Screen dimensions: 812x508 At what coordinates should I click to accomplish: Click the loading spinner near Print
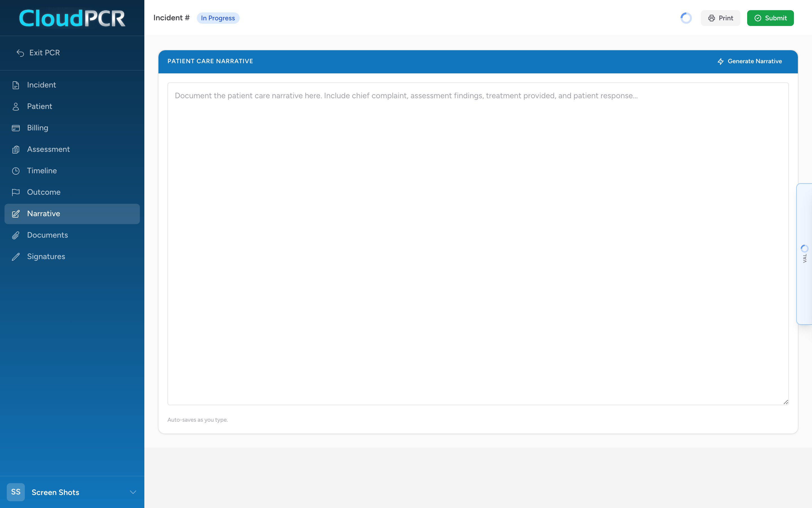click(686, 18)
